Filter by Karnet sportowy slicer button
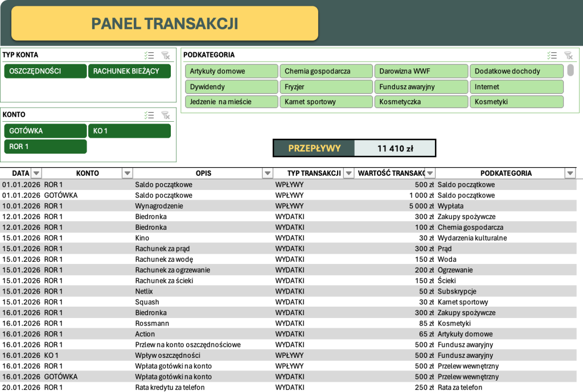The image size is (583, 392). point(326,101)
